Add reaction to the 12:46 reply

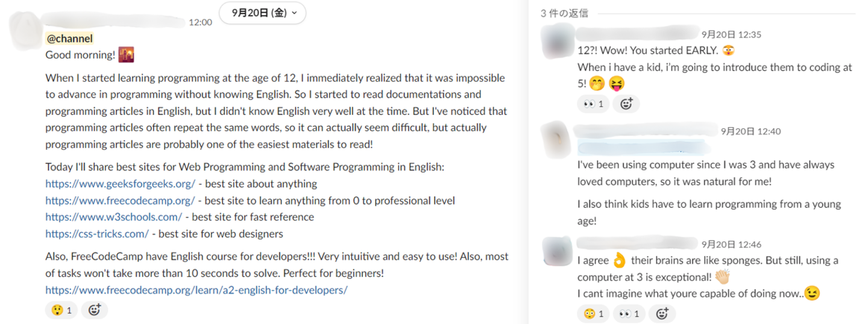coord(662,313)
